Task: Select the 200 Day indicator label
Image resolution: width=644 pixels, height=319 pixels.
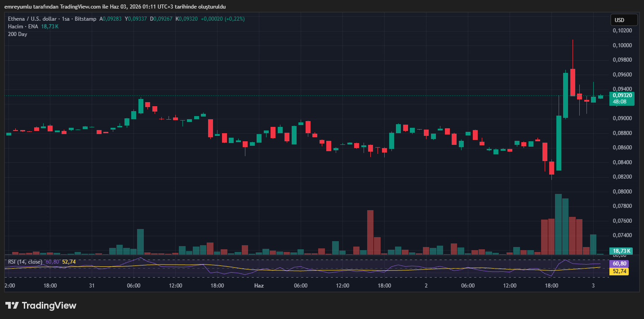Action: [18, 34]
